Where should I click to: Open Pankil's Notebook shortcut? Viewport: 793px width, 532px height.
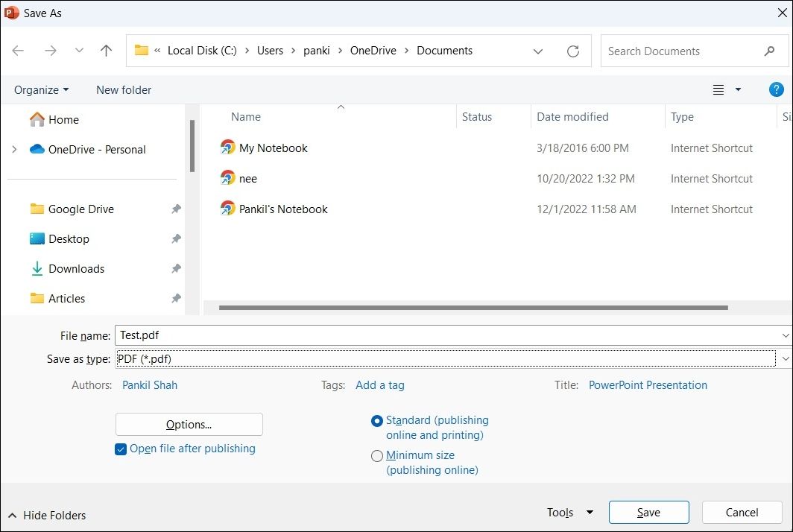[x=282, y=209]
